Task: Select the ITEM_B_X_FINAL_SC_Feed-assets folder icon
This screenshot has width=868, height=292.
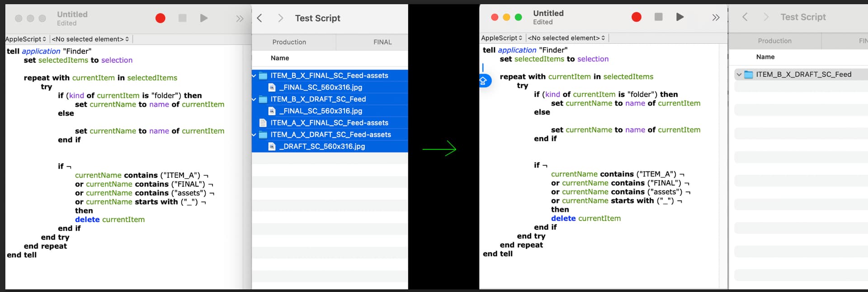Action: click(x=263, y=76)
